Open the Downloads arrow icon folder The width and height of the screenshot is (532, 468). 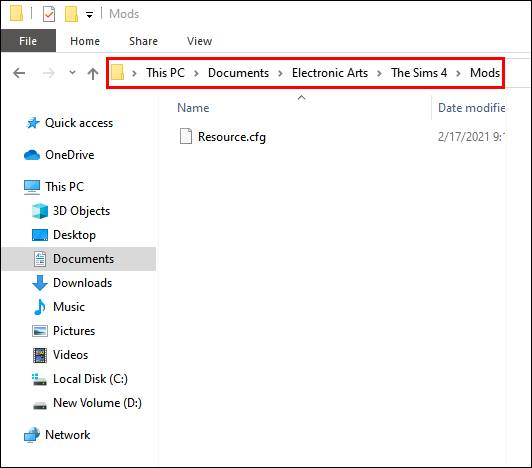pyautogui.click(x=40, y=283)
